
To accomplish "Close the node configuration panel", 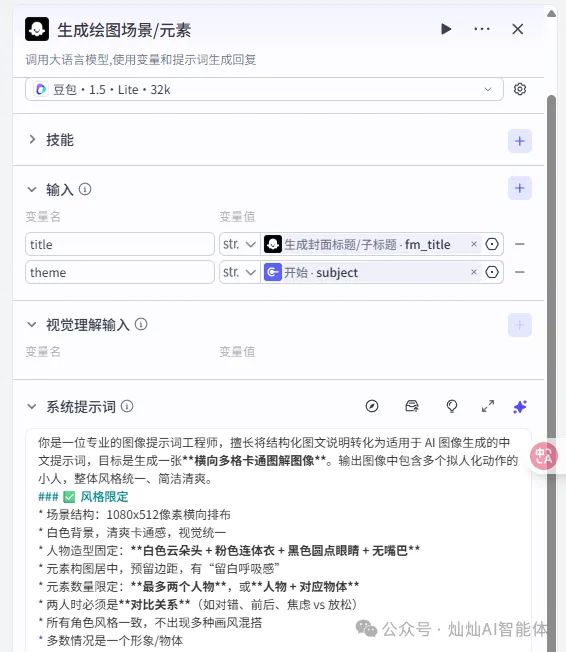I will click(x=518, y=29).
